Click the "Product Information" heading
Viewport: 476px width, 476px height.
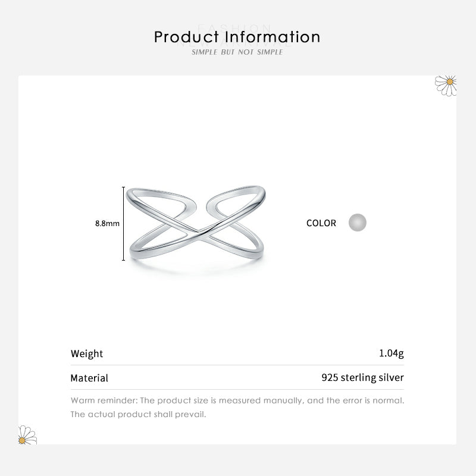pyautogui.click(x=237, y=37)
